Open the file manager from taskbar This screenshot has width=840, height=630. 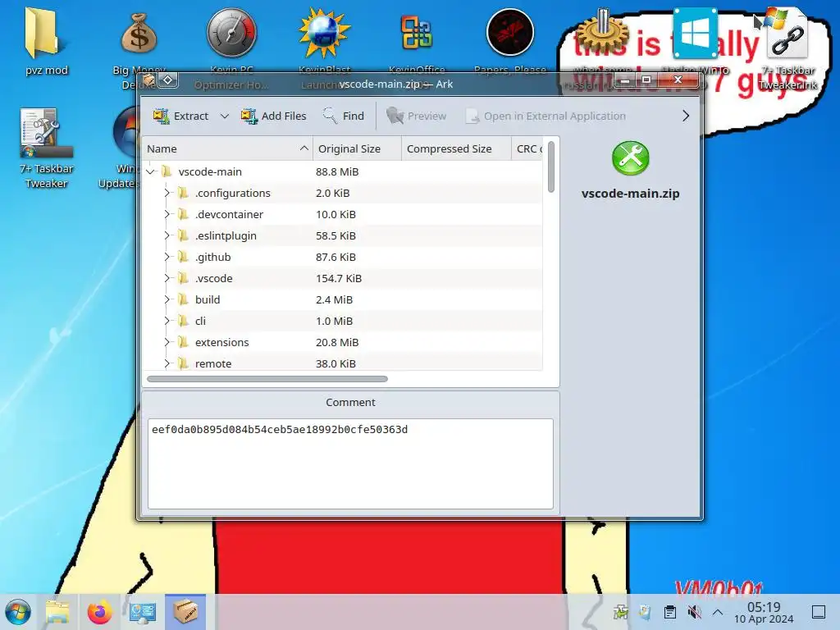pyautogui.click(x=57, y=612)
